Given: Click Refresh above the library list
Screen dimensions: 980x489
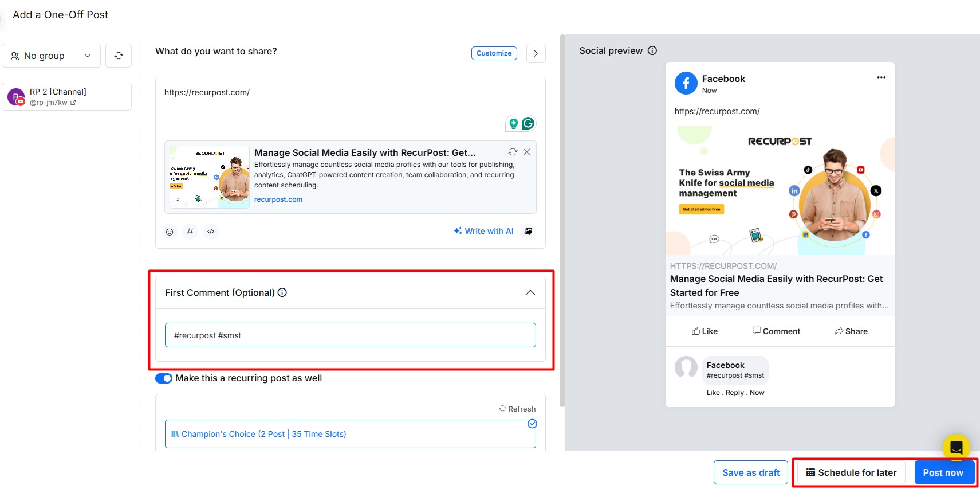Looking at the screenshot, I should 517,409.
